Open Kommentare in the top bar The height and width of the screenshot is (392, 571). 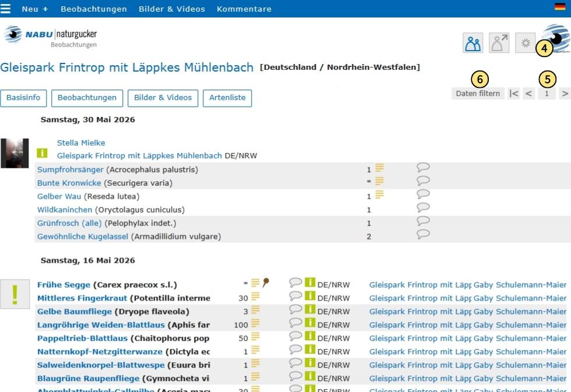pyautogui.click(x=244, y=9)
